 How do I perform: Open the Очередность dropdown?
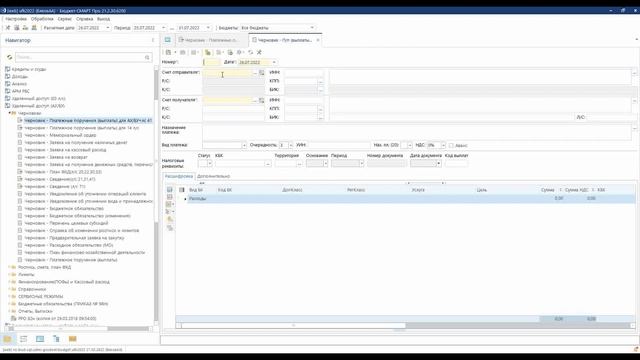pyautogui.click(x=291, y=145)
